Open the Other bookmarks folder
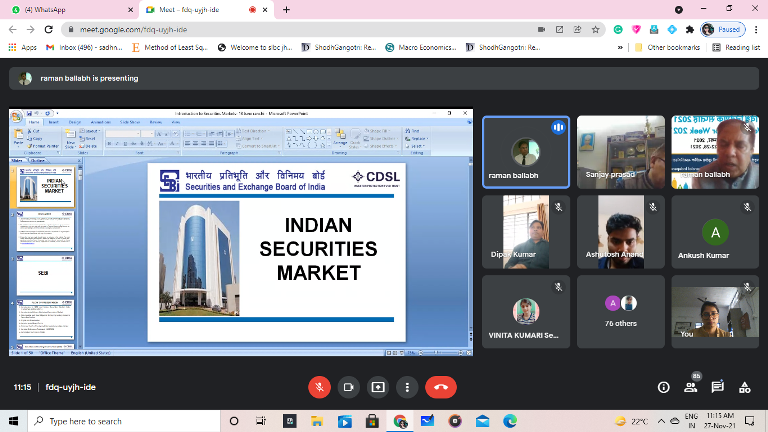Viewport: 768px width, 432px height. (667, 48)
